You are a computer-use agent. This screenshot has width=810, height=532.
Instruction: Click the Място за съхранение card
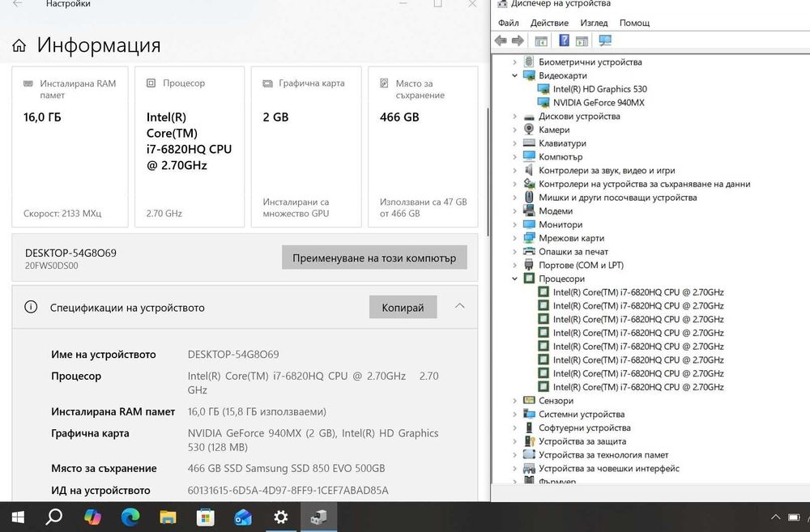click(423, 147)
